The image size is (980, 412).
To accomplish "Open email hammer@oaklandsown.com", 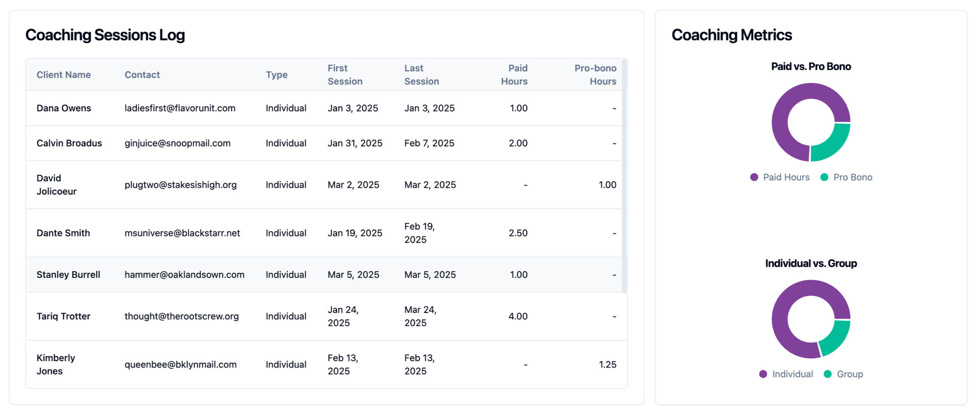I will [x=184, y=275].
